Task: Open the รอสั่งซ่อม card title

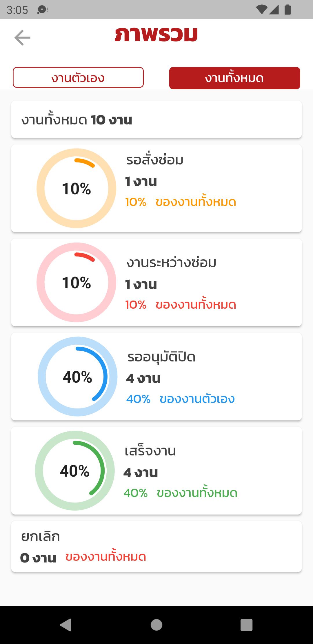Action: 155,160
